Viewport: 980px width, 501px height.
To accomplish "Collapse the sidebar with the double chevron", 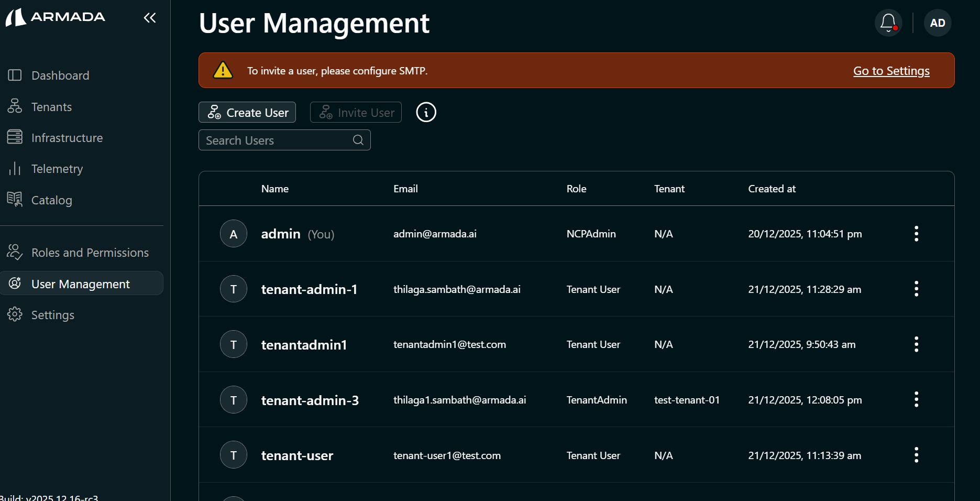I will point(150,17).
